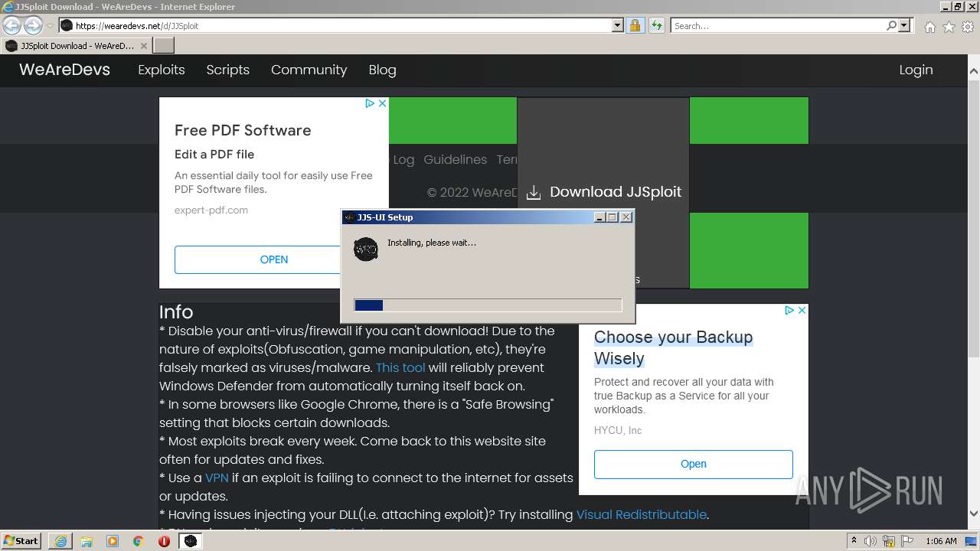Click the WeAreDevs site logo

click(64, 70)
